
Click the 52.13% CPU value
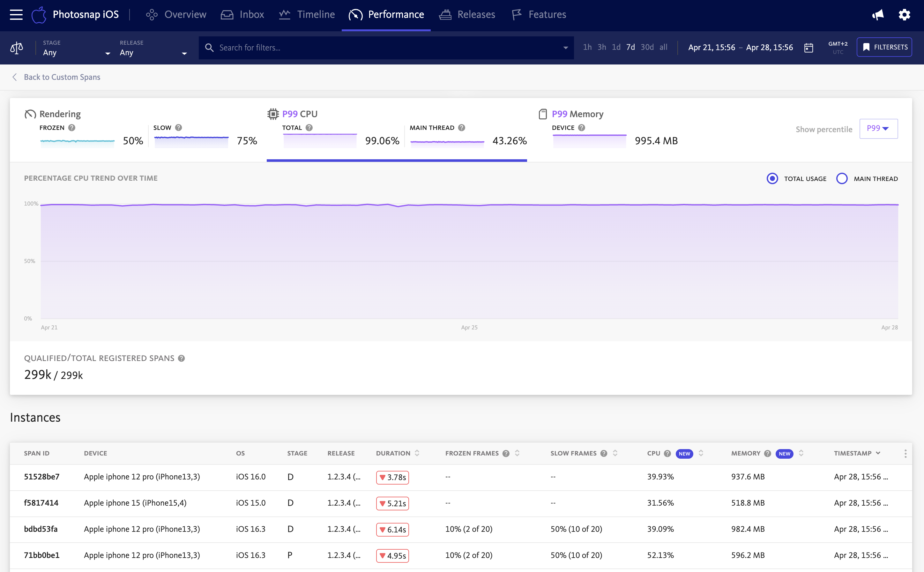pos(660,555)
